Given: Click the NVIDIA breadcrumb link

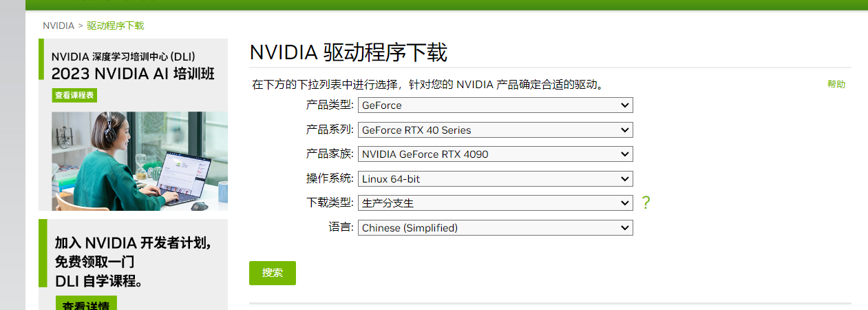Looking at the screenshot, I should click(x=58, y=25).
